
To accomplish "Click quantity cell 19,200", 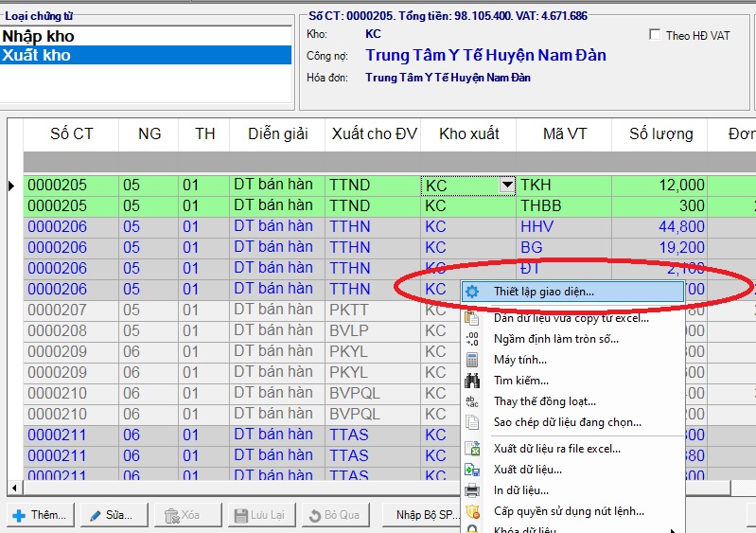I will [659, 247].
